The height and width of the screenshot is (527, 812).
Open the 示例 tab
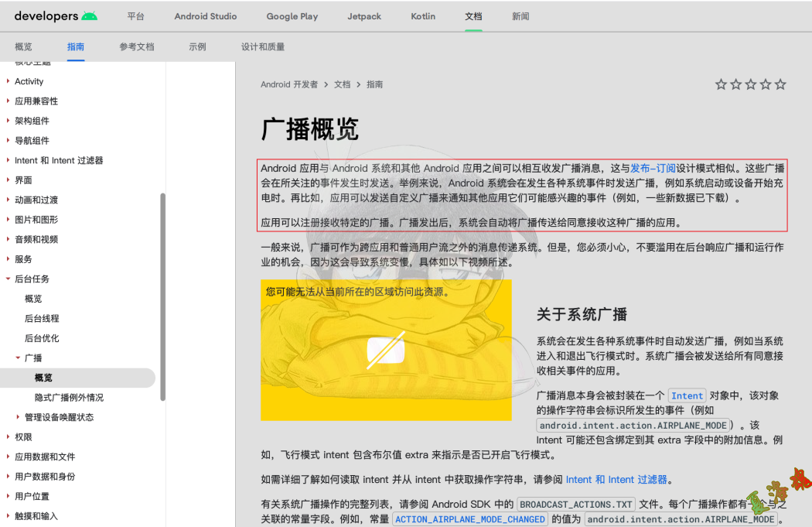[196, 46]
